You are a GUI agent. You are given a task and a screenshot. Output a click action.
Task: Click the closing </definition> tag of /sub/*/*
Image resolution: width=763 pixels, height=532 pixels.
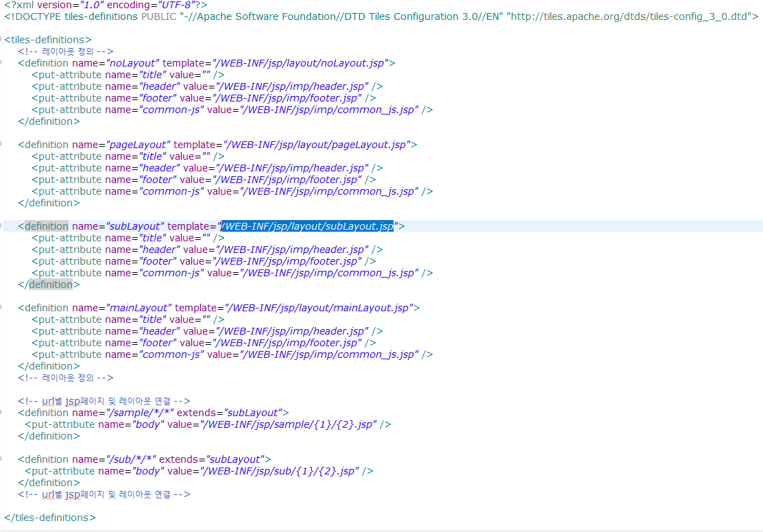[49, 483]
